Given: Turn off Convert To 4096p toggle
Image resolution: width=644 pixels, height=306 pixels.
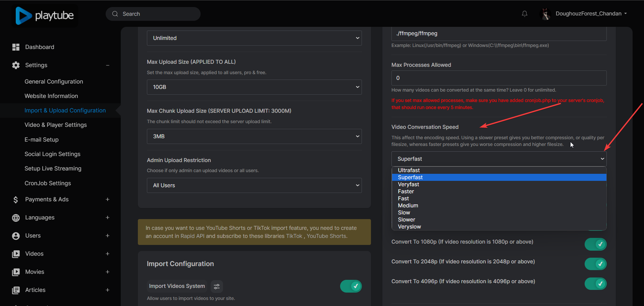Looking at the screenshot, I should [595, 284].
